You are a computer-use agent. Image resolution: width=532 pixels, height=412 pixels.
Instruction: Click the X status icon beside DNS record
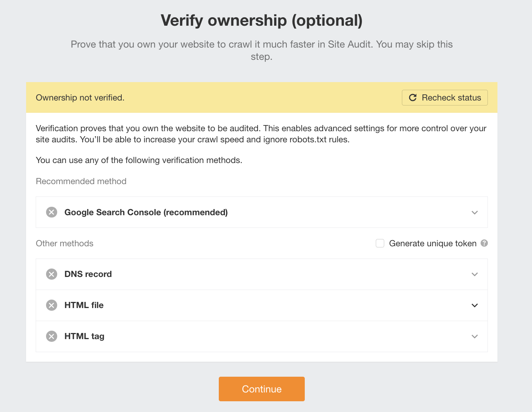click(x=52, y=274)
